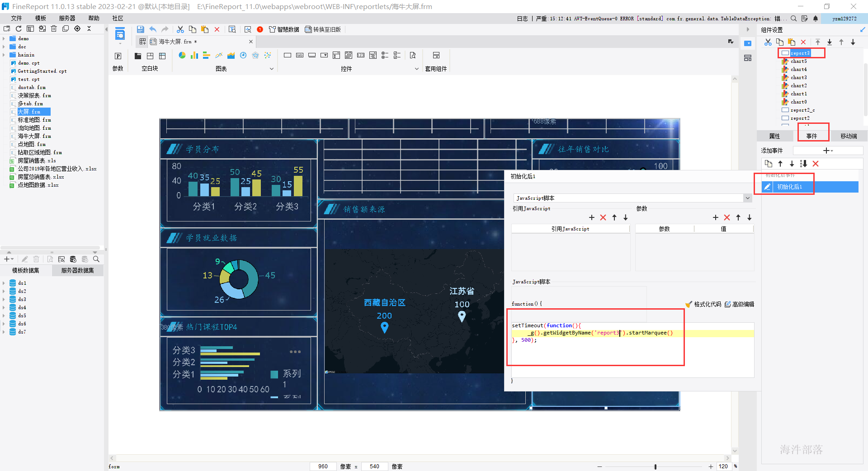
Task: Undo the last action in main toolbar
Action: [153, 29]
